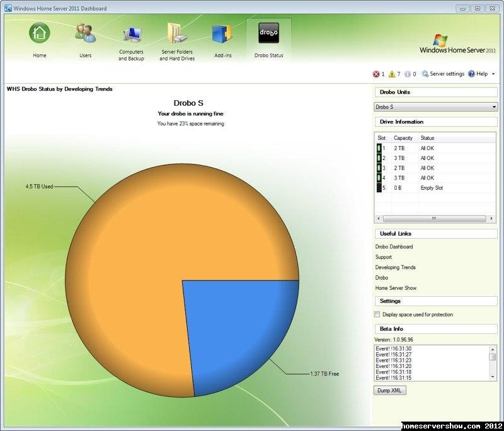Minimize the Dashboard window
Image resolution: width=504 pixels, height=431 pixels.
click(463, 9)
